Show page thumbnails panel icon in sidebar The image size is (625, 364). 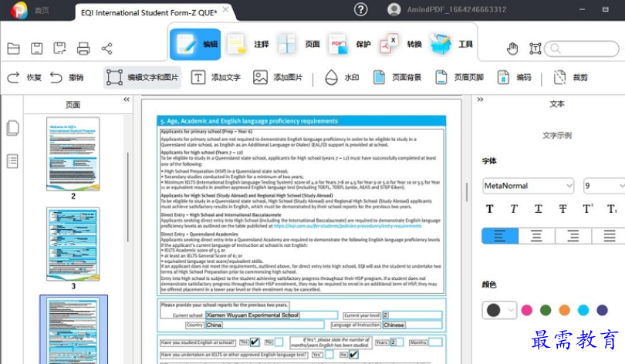[12, 128]
